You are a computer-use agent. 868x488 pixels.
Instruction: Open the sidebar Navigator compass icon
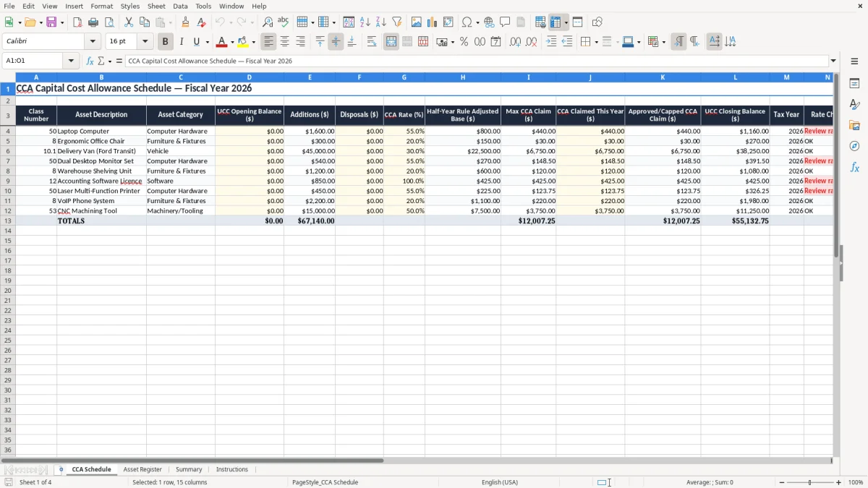pyautogui.click(x=854, y=146)
